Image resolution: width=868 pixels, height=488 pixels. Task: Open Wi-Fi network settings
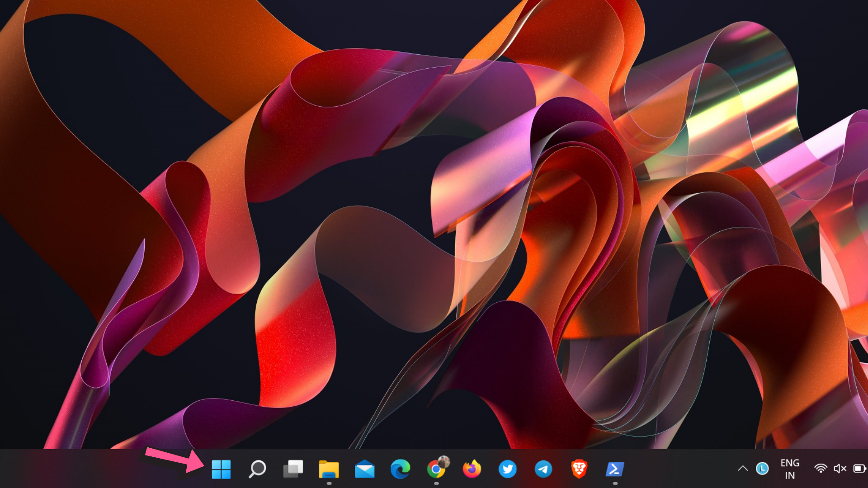(821, 469)
